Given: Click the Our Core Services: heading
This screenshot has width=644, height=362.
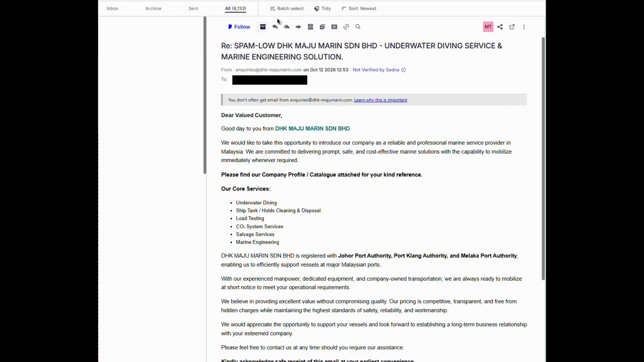Looking at the screenshot, I should click(x=246, y=189).
